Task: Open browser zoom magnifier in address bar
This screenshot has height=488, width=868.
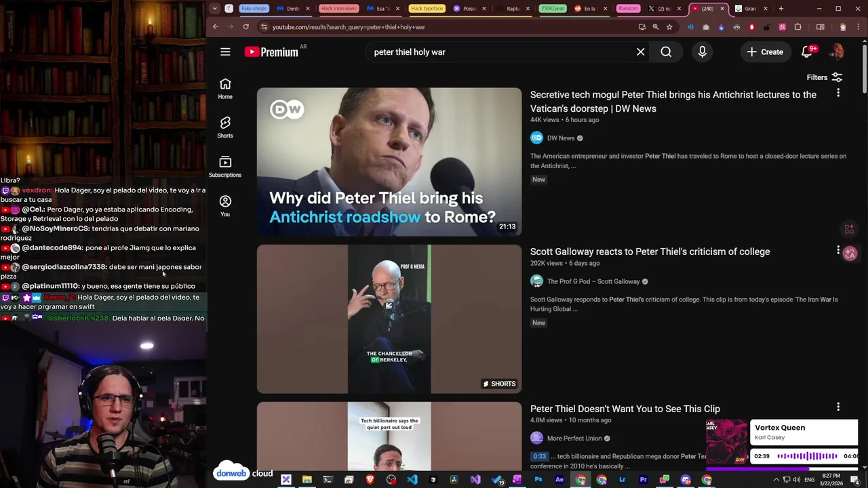Action: [x=656, y=27]
